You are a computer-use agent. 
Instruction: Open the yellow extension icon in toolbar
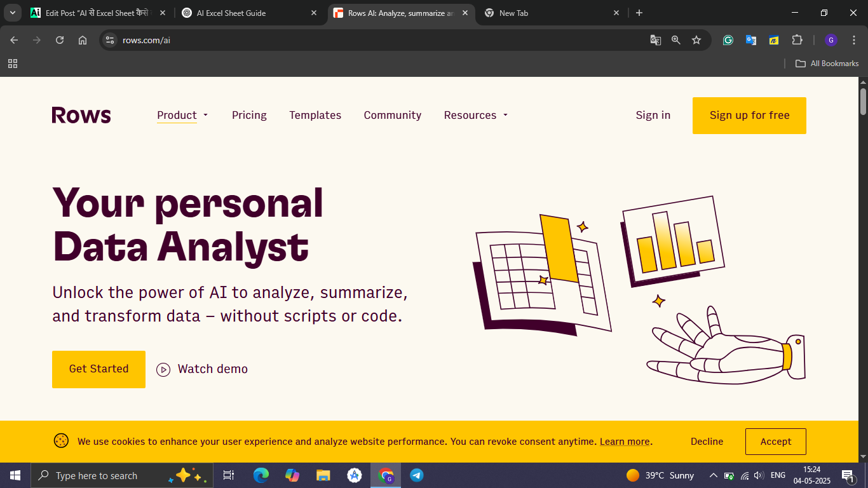click(x=774, y=40)
